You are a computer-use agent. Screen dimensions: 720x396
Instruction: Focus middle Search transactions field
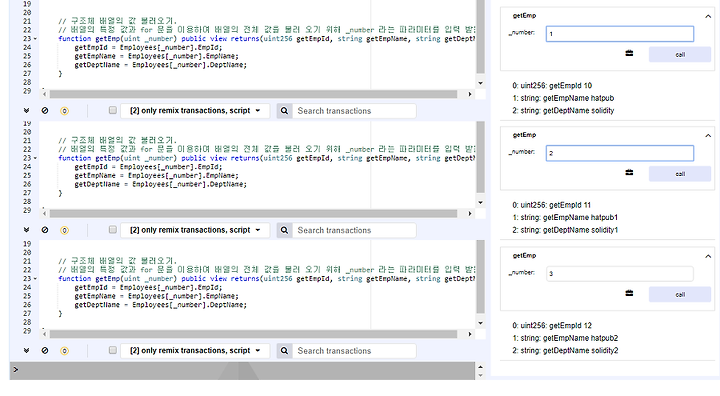pyautogui.click(x=354, y=230)
